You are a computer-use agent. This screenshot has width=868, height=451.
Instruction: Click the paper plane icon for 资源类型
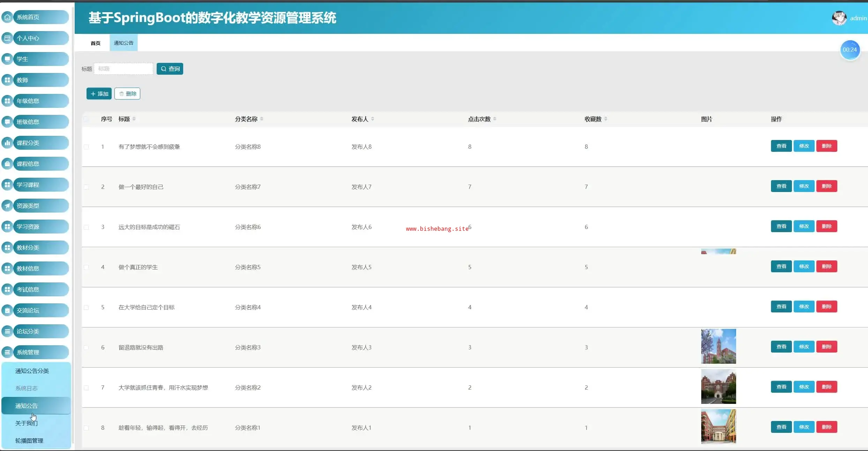click(7, 206)
